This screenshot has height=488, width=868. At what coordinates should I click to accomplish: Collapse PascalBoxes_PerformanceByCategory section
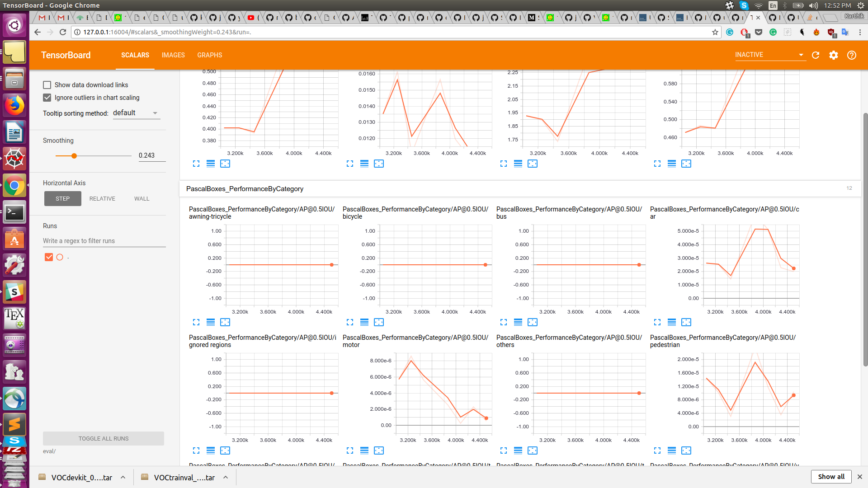click(520, 189)
